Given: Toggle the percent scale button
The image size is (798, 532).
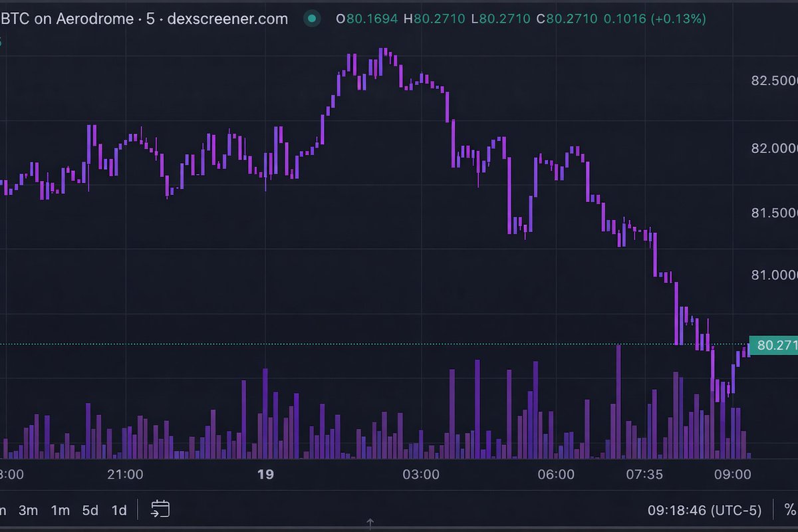Looking at the screenshot, I should tap(790, 510).
